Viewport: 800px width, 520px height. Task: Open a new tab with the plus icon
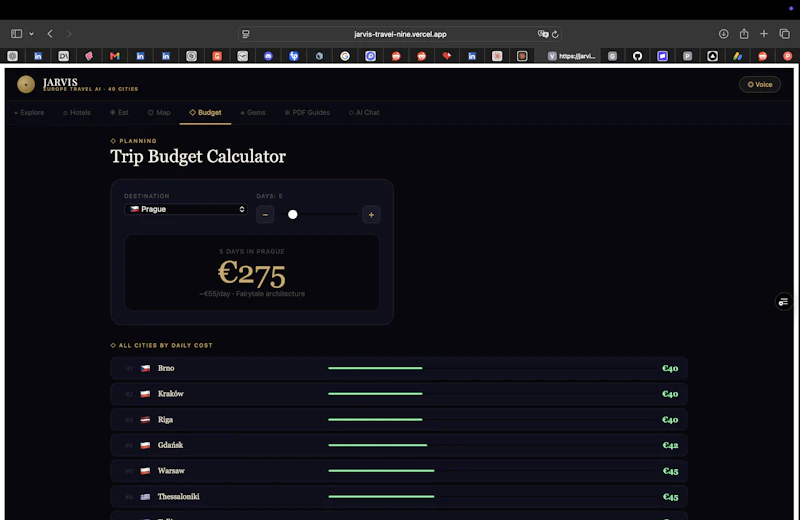(x=764, y=34)
